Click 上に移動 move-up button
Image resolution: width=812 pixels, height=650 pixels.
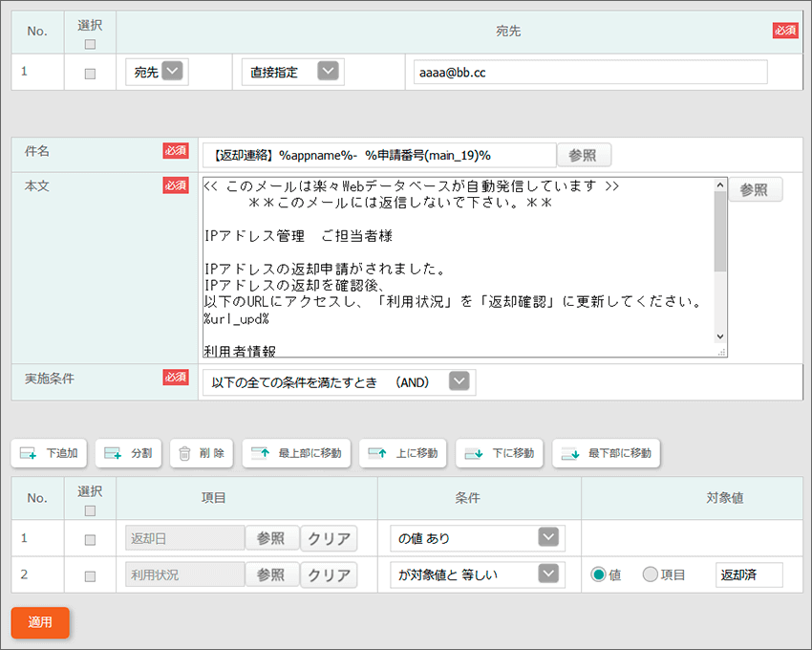coord(403,453)
